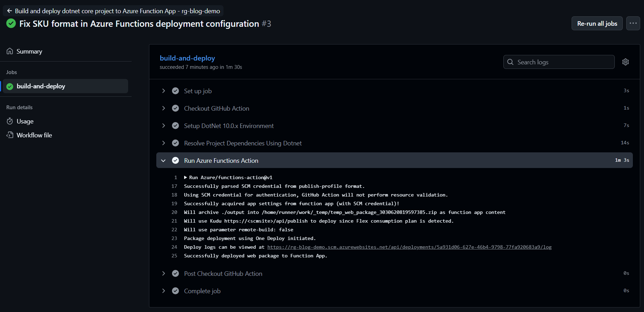The height and width of the screenshot is (312, 644).
Task: Click the '1m 3s' duration of Azure step
Action: [622, 160]
